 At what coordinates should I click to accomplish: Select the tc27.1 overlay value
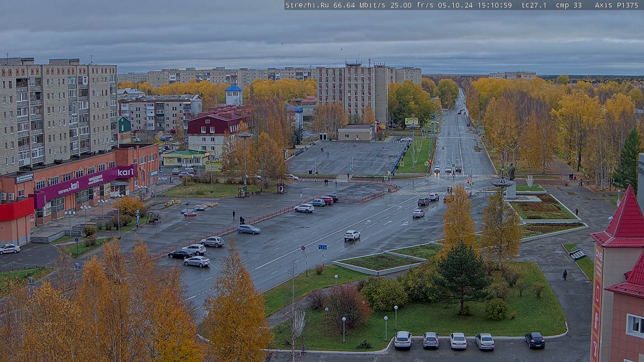pyautogui.click(x=534, y=5)
